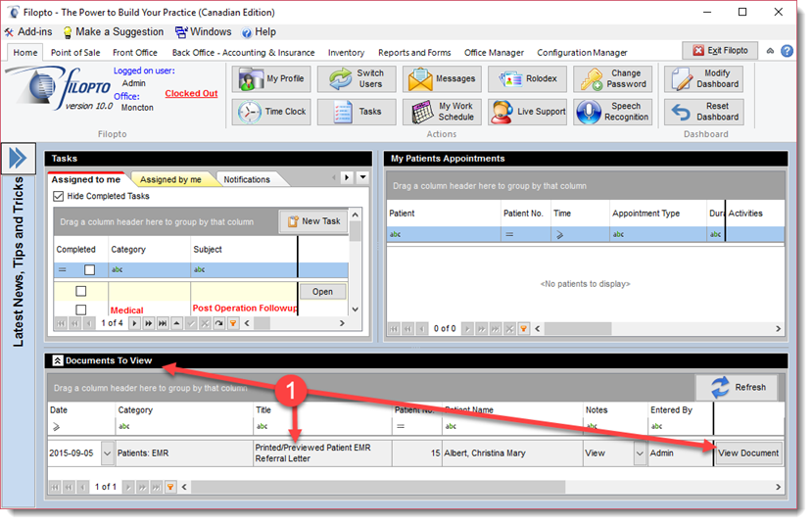Open Modify Dashboard
The width and height of the screenshot is (812, 524).
pyautogui.click(x=704, y=78)
